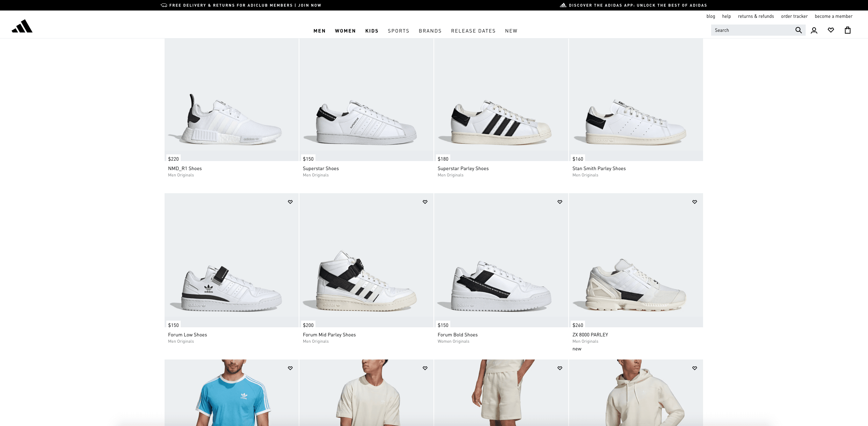Image resolution: width=868 pixels, height=426 pixels.
Task: Open Forum Low Shoes product image
Action: (231, 260)
